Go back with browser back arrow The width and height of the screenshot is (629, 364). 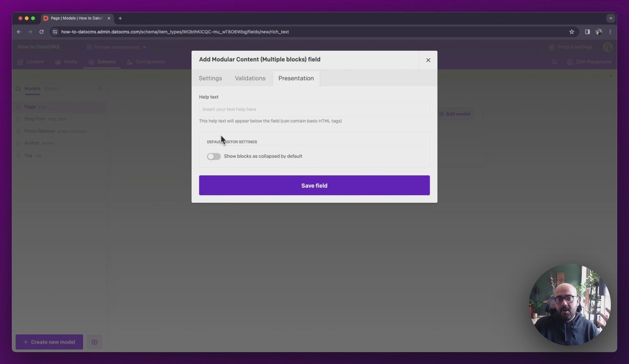[19, 32]
